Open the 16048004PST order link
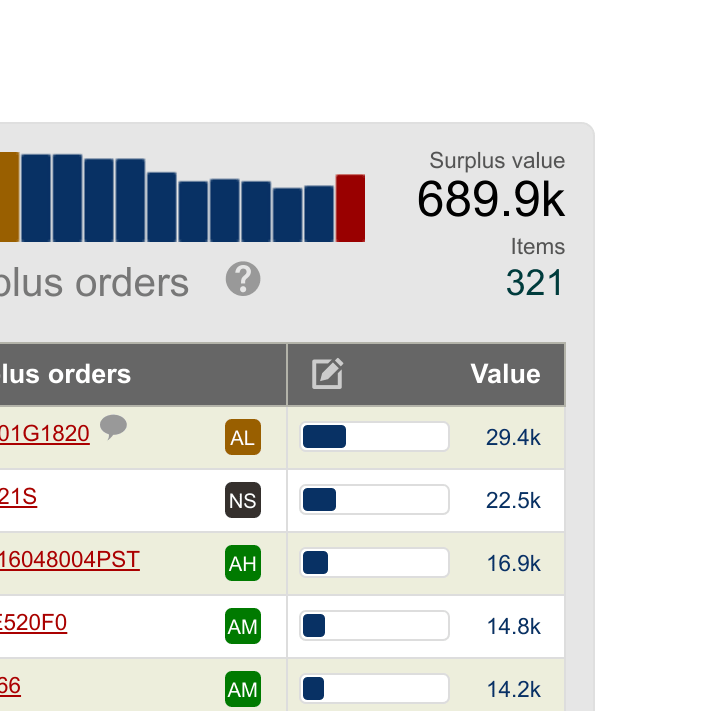The width and height of the screenshot is (721, 711). pyautogui.click(x=70, y=560)
